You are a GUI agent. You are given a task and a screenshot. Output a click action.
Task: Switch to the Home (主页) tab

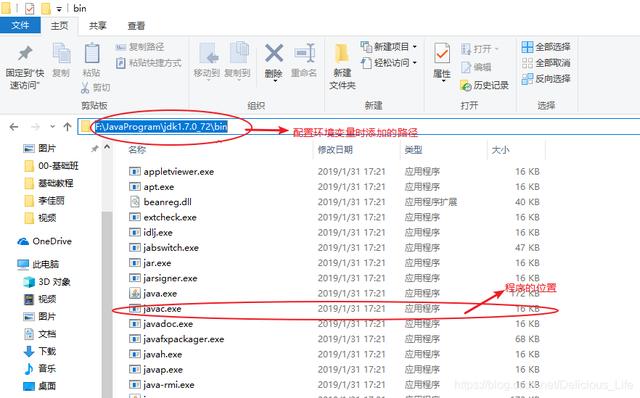tap(59, 26)
